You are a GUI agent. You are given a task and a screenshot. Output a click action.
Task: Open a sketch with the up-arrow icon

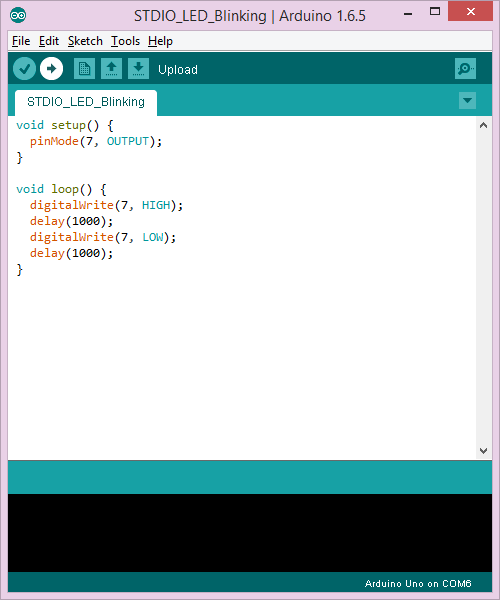111,69
